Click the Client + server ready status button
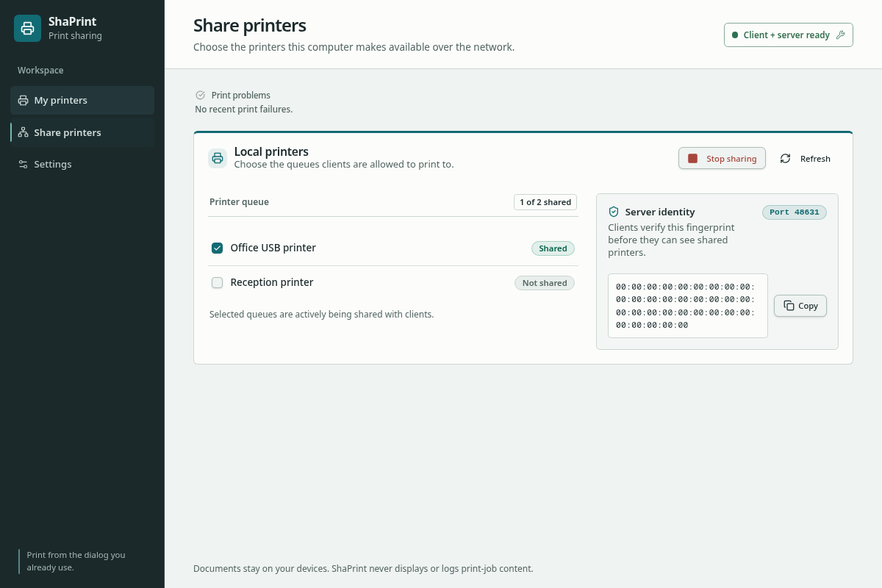The image size is (882, 588). tap(788, 35)
